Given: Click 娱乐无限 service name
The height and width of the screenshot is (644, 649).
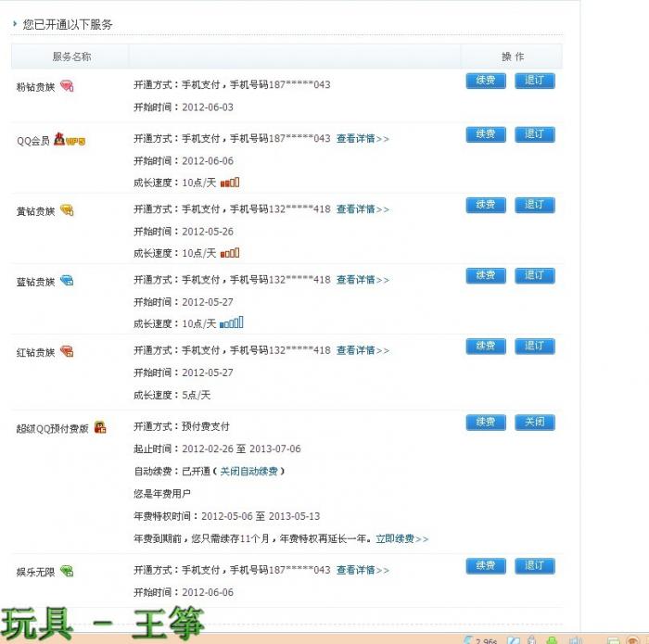Looking at the screenshot, I should (35, 572).
